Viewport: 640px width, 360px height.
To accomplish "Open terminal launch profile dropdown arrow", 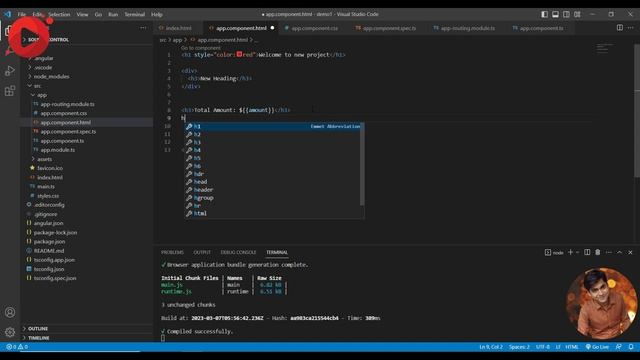I will click(x=577, y=252).
